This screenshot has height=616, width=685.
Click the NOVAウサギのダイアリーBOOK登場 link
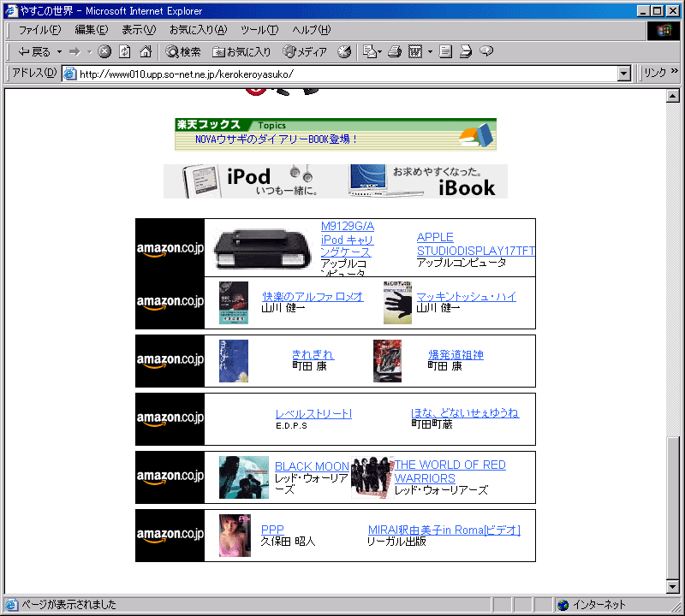click(276, 139)
